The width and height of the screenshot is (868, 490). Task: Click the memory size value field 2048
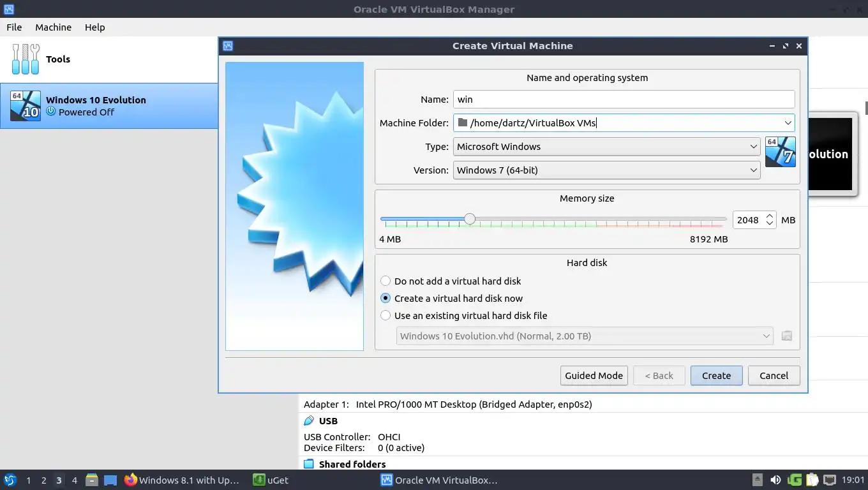pos(748,219)
